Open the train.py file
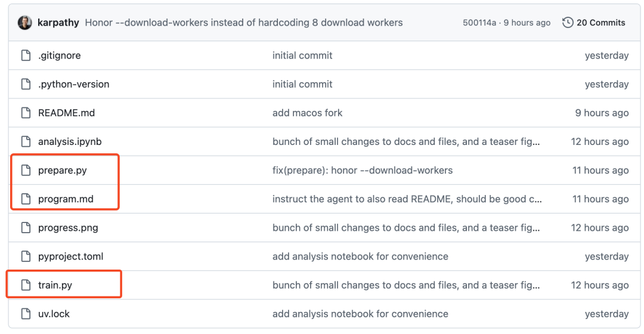This screenshot has height=334, width=644. point(55,285)
